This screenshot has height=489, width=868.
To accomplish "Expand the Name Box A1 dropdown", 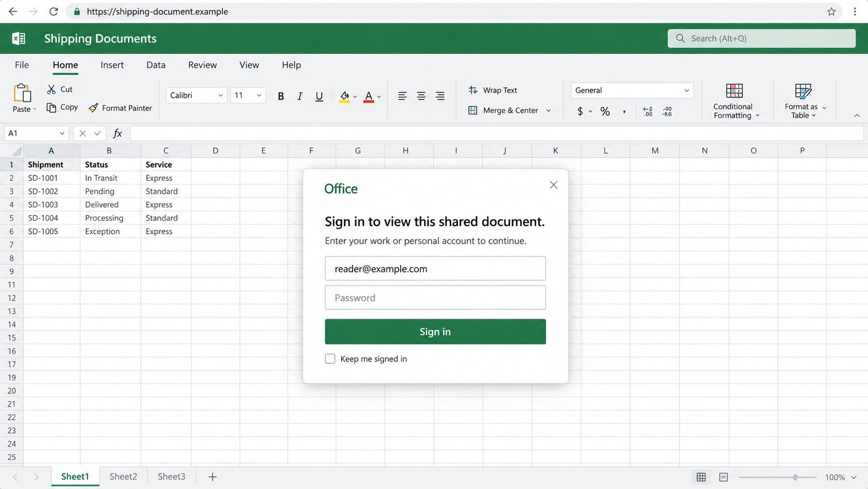I will (x=62, y=134).
